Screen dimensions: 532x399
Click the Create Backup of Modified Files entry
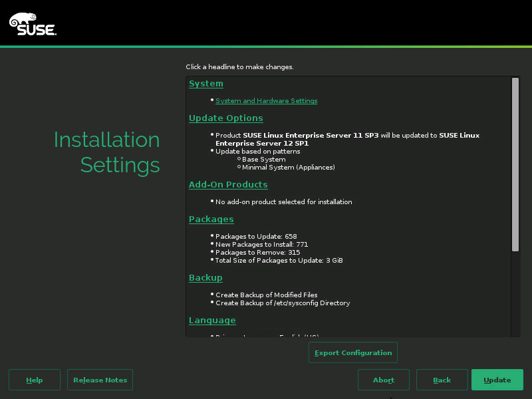266,295
